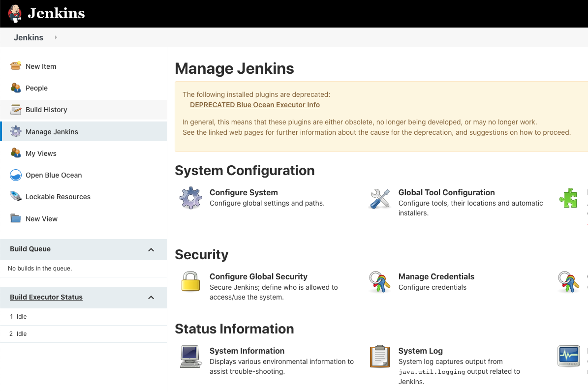Open Configure Global Security
The height and width of the screenshot is (392, 588).
click(258, 276)
